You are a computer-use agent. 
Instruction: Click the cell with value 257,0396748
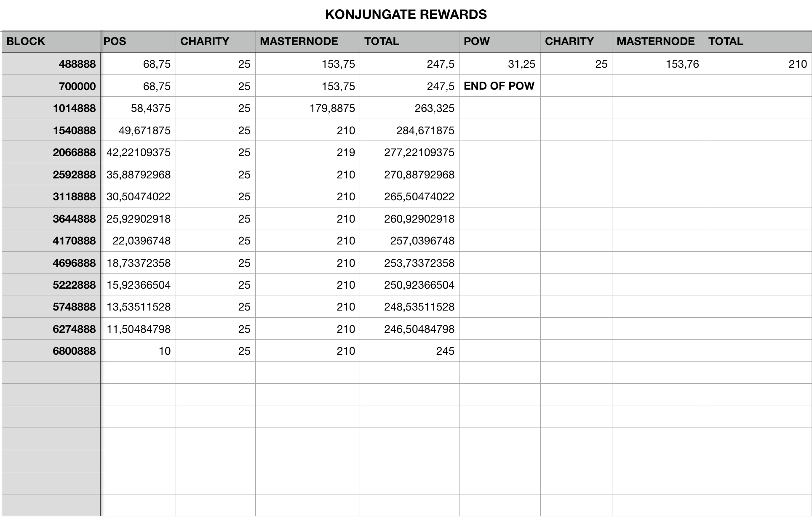point(422,241)
